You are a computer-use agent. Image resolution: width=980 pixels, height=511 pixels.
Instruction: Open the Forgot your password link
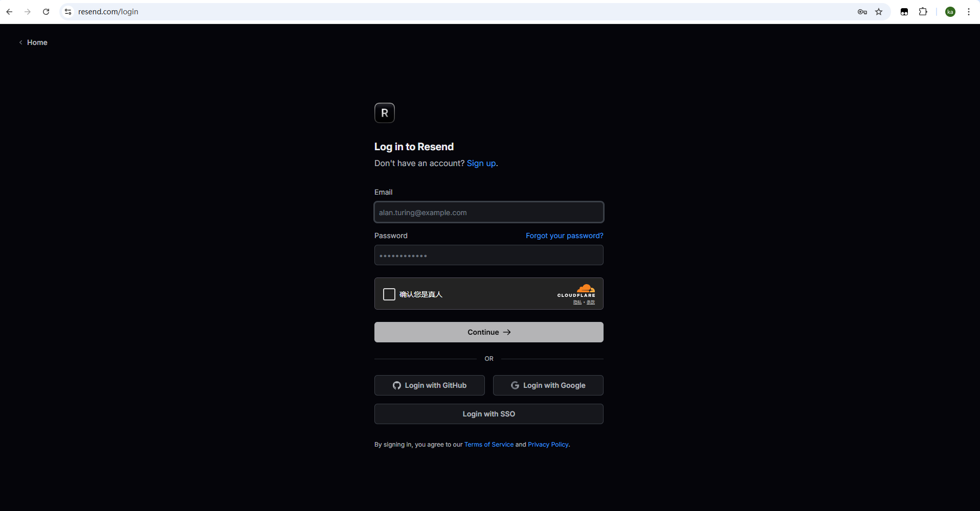[x=564, y=236]
